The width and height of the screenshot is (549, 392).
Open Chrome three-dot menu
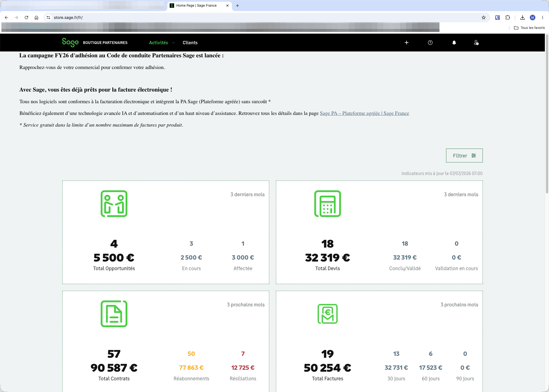pos(543,18)
